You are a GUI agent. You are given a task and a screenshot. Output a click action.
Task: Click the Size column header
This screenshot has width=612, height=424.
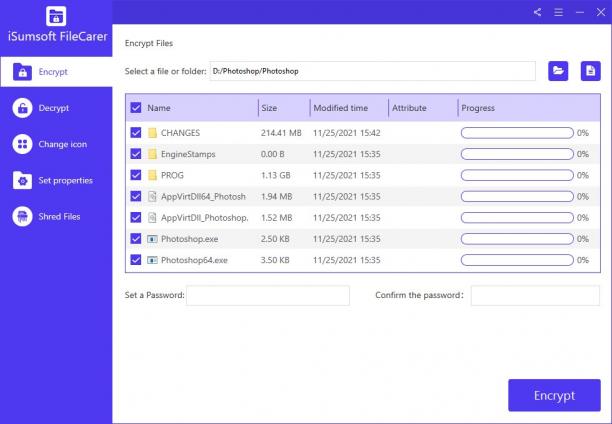point(269,108)
